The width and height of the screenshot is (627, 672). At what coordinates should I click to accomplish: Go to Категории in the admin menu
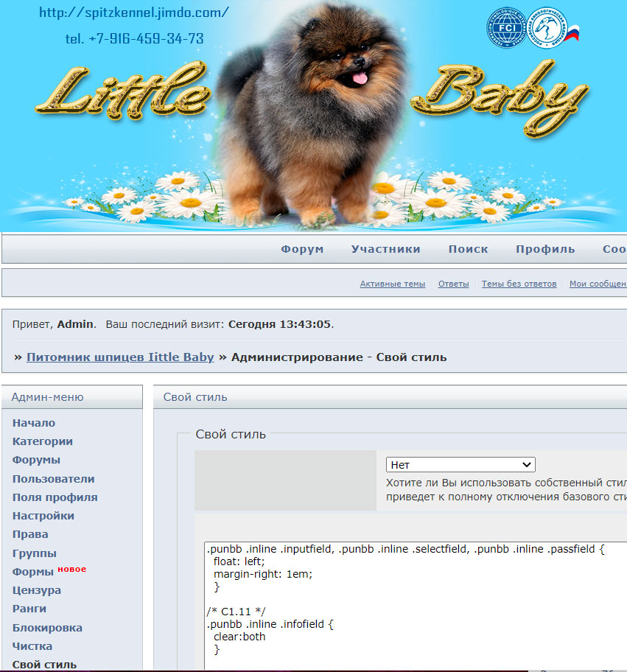43,441
